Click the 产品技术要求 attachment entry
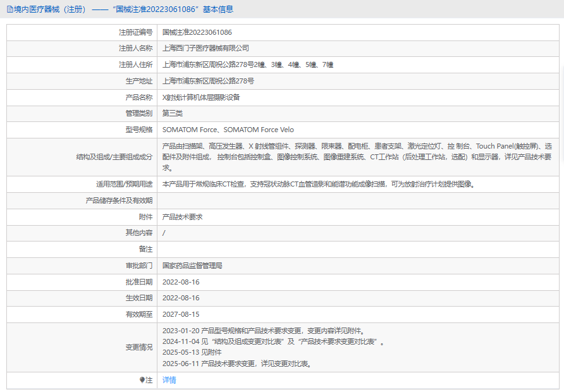This screenshot has height=392, width=564. tap(182, 217)
